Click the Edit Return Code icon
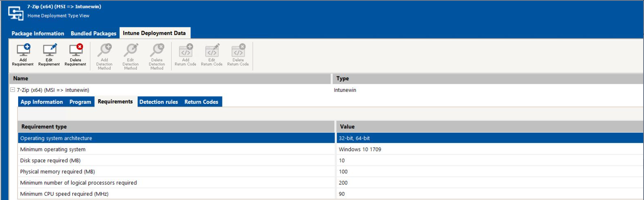The image size is (644, 200). pyautogui.click(x=212, y=51)
